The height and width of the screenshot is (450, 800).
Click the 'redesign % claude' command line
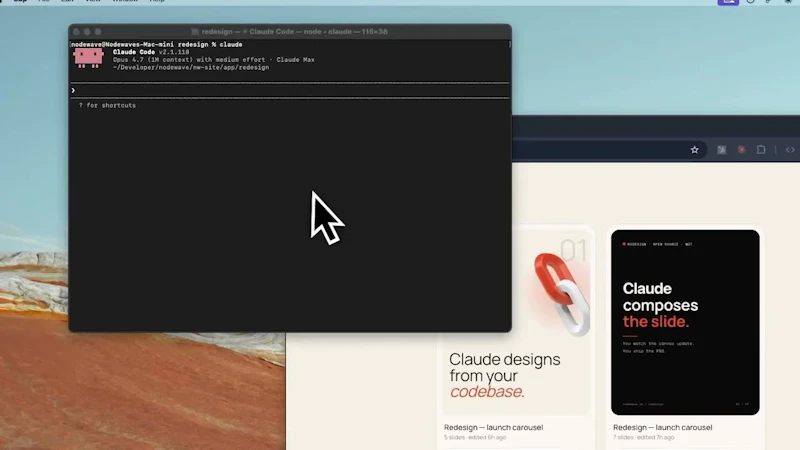click(157, 44)
